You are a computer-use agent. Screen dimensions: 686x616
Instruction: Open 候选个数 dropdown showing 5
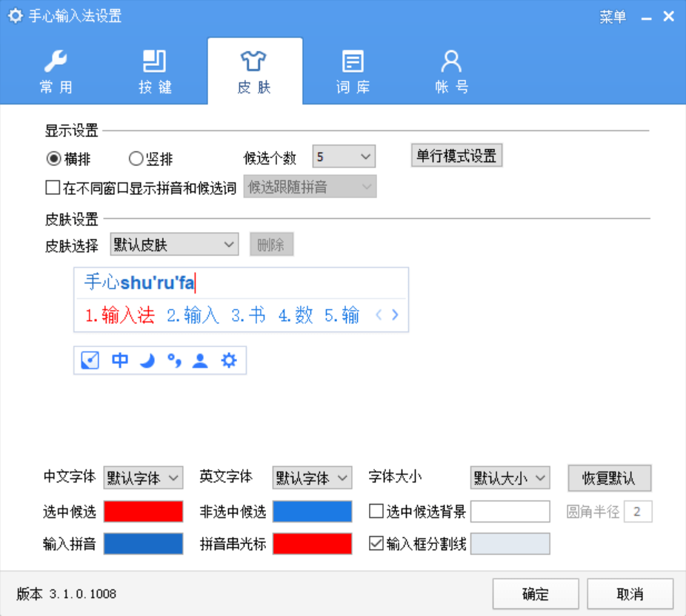tap(344, 156)
